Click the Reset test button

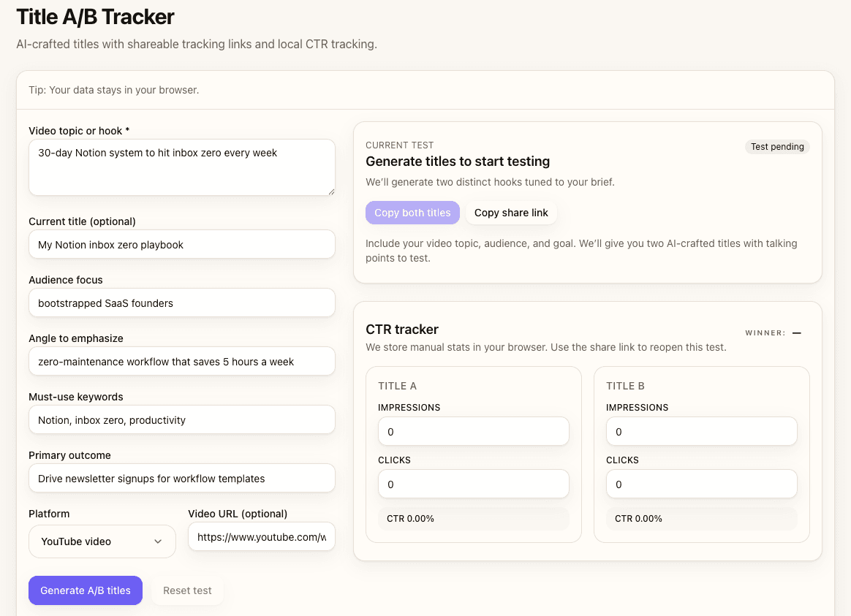tap(188, 590)
